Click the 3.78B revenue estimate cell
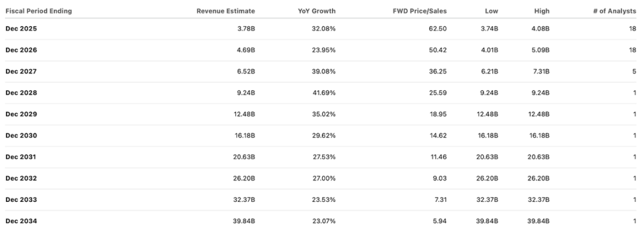Viewport: 644px width, 234px height. (246, 29)
